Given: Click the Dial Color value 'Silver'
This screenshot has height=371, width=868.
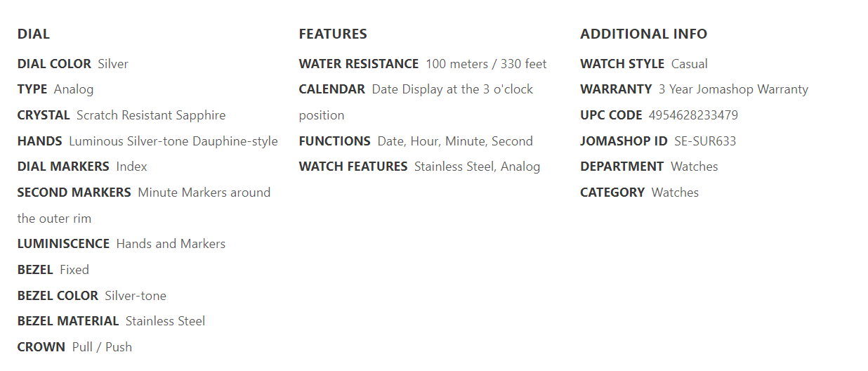Looking at the screenshot, I should [113, 64].
